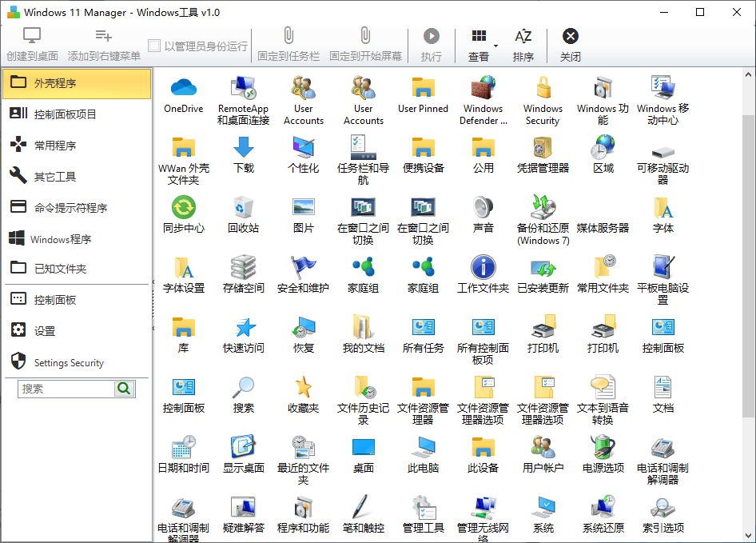Open the 查看 view dropdown
Image resolution: width=756 pixels, height=543 pixels.
(477, 44)
